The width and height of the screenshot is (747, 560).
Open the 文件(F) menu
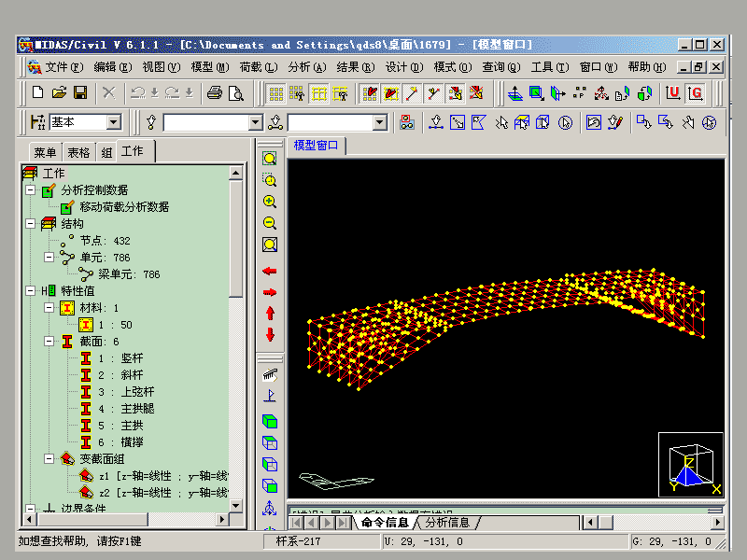[x=63, y=67]
